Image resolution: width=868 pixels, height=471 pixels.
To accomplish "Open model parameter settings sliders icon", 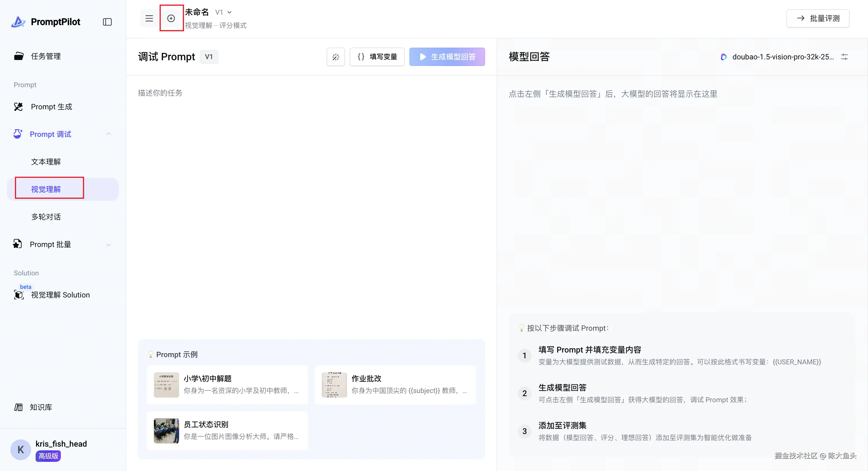I will [844, 57].
